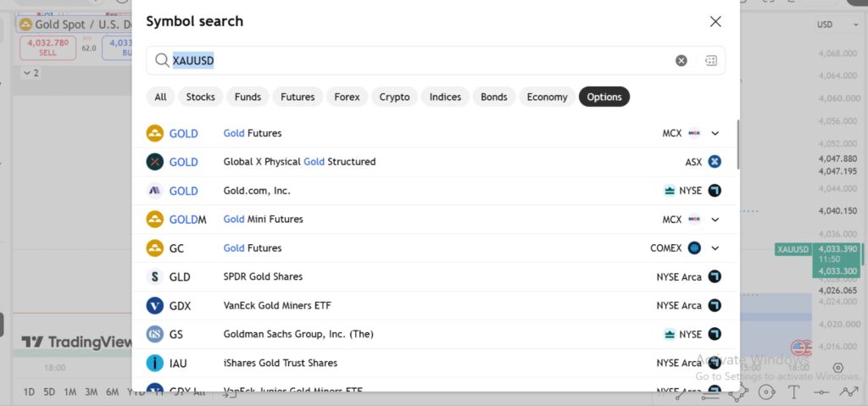Select the GOLDM symbol text
The image size is (868, 406).
point(187,220)
